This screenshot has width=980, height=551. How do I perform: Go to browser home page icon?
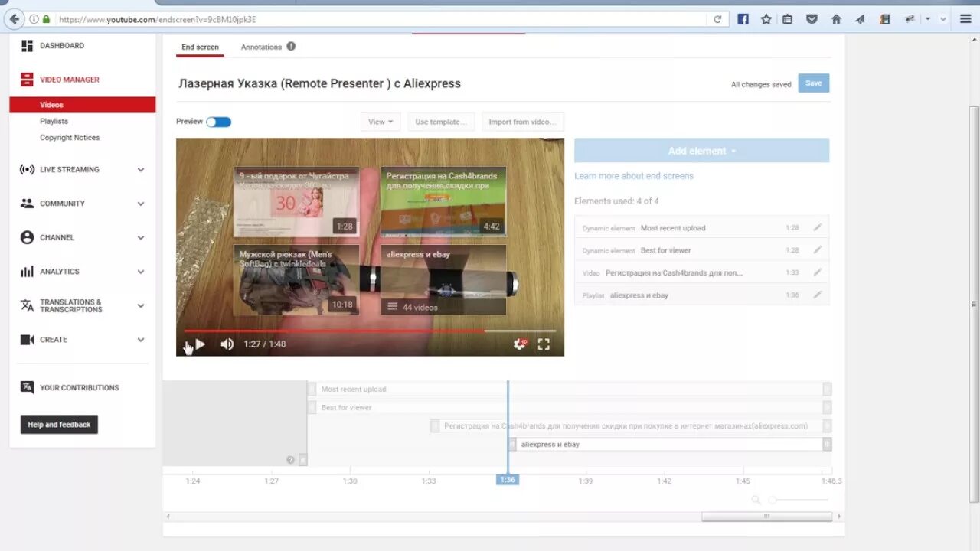[836, 19]
